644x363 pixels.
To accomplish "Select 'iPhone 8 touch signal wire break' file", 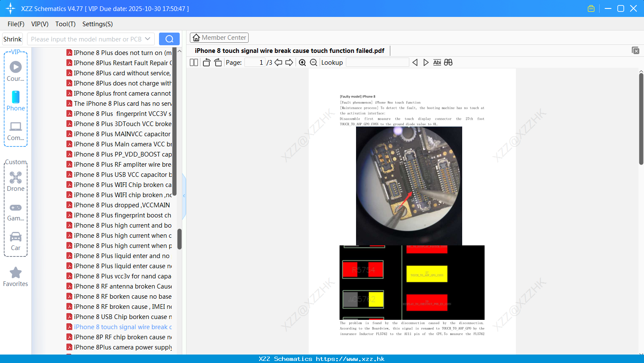I will click(119, 327).
